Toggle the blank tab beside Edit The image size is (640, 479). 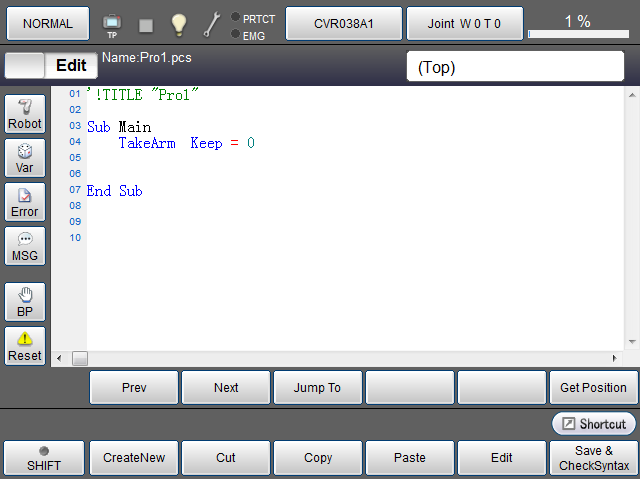click(26, 65)
